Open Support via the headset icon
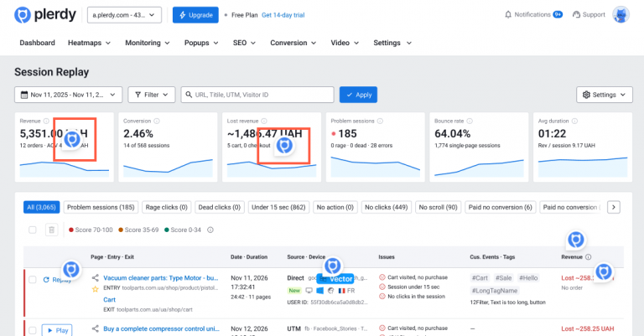Viewport: 644px width, 336px height. tap(576, 15)
